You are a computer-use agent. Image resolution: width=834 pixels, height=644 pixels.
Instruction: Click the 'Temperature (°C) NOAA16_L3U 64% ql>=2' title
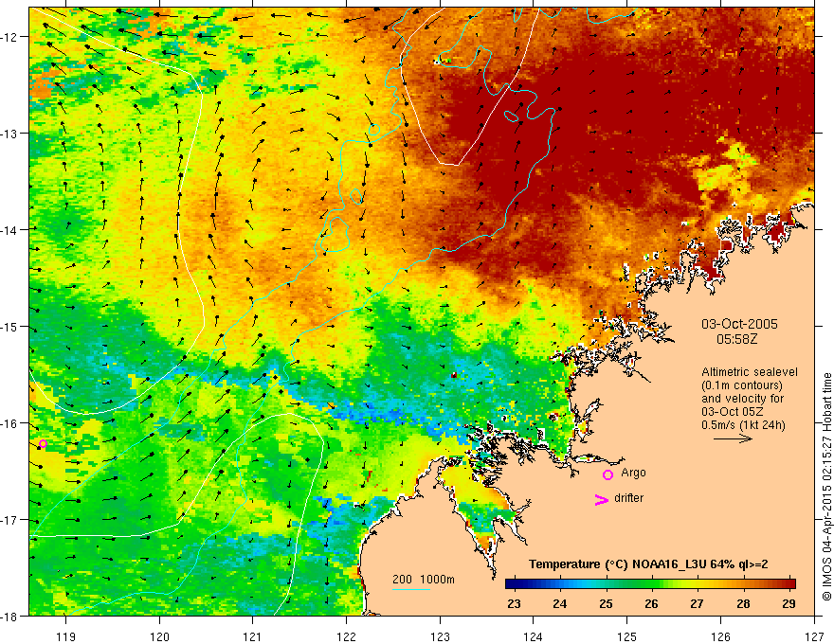648,564
